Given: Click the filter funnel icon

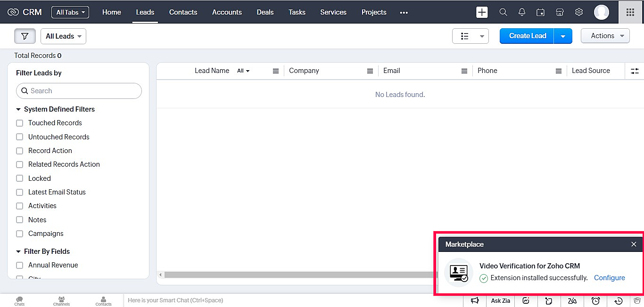Looking at the screenshot, I should tap(25, 36).
